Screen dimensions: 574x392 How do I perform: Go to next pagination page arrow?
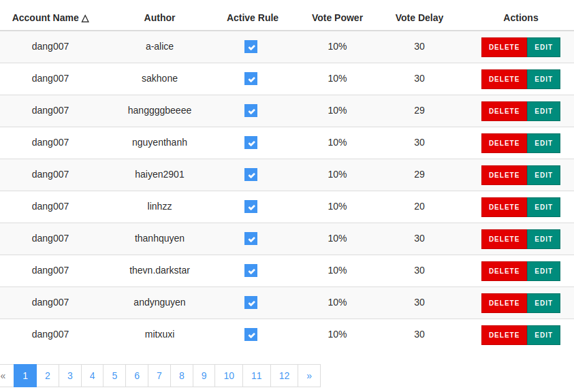pyautogui.click(x=309, y=376)
